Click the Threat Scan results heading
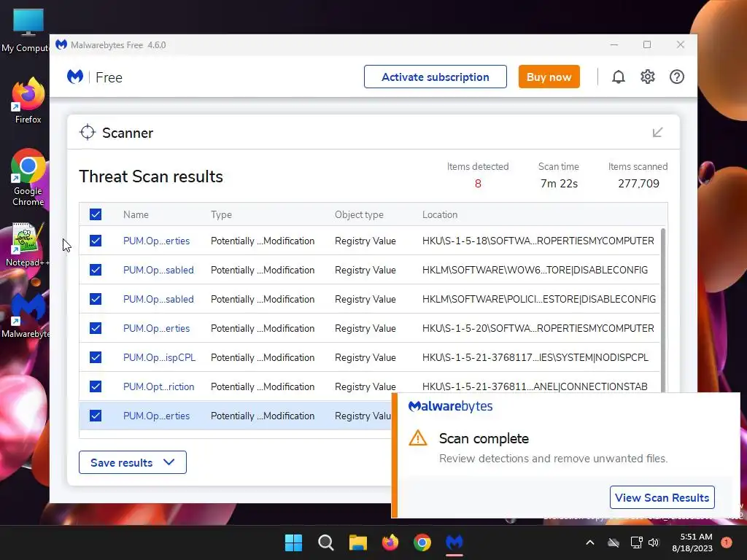The width and height of the screenshot is (747, 560). (x=151, y=176)
